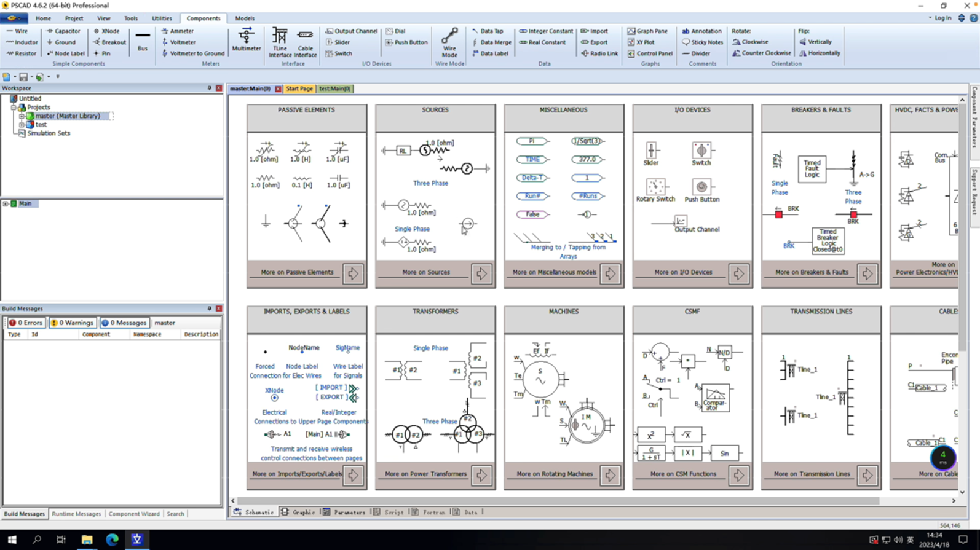
Task: Insert a Data Tap
Action: (488, 31)
